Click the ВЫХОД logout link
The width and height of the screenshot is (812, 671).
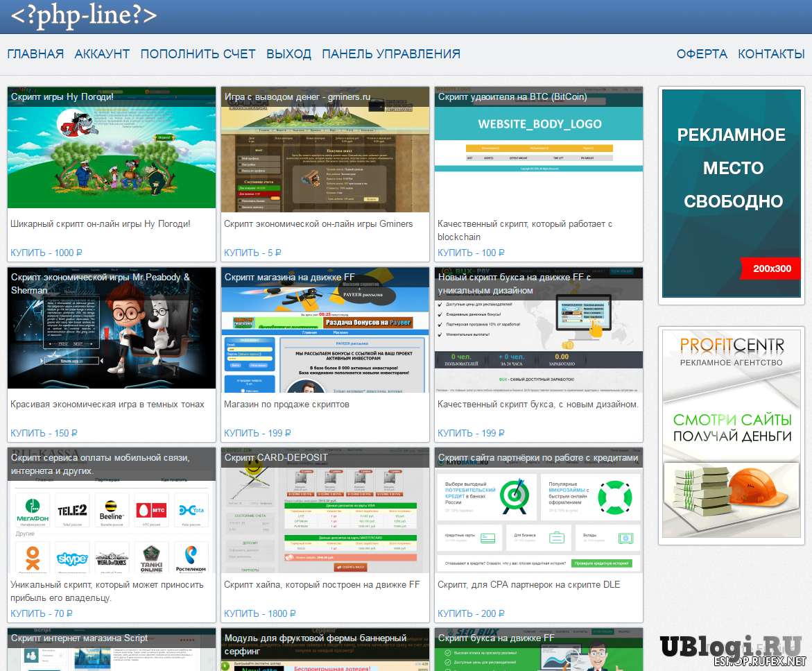pos(288,54)
